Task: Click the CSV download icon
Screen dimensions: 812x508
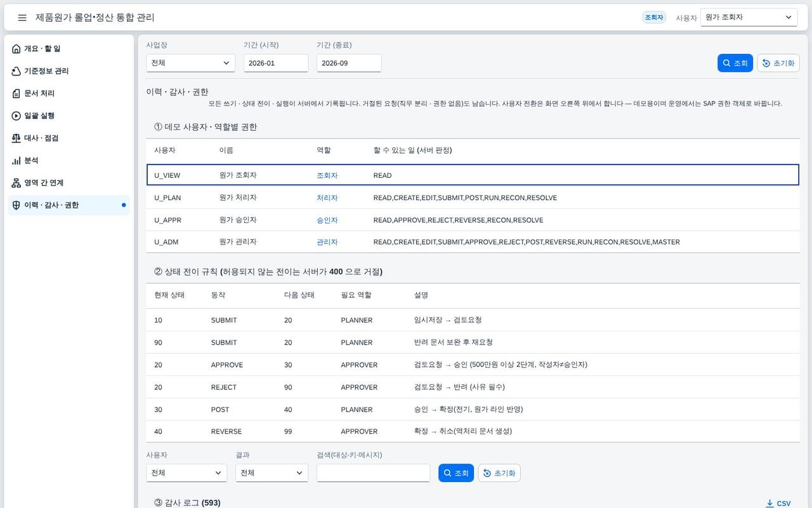Action: pyautogui.click(x=769, y=504)
